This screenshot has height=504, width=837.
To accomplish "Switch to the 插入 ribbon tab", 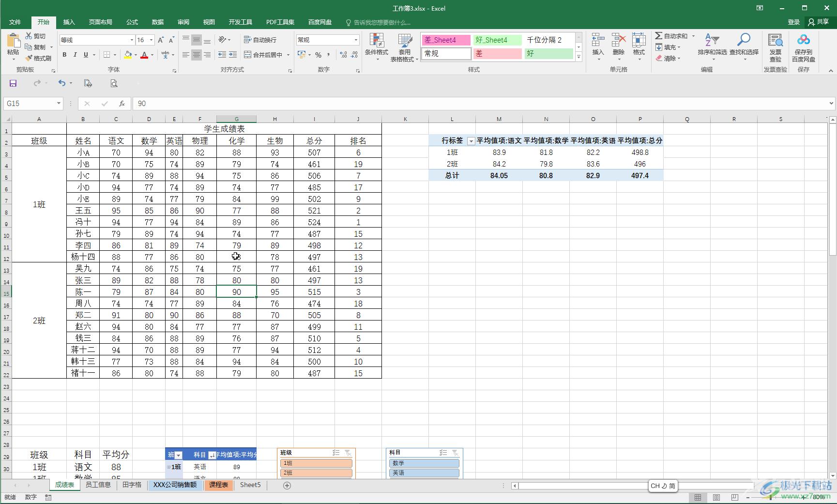I will 69,22.
